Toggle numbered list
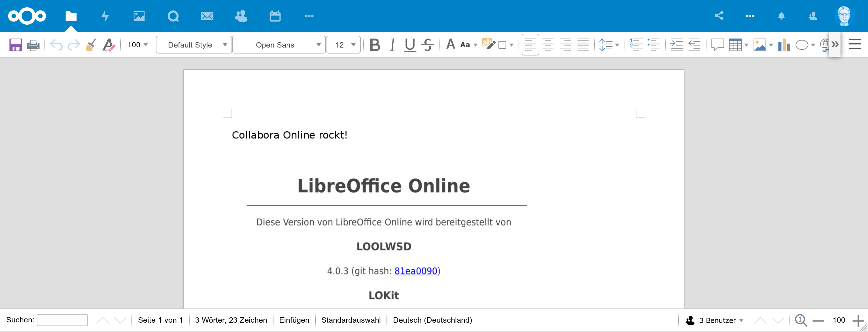The image size is (868, 332). point(636,44)
